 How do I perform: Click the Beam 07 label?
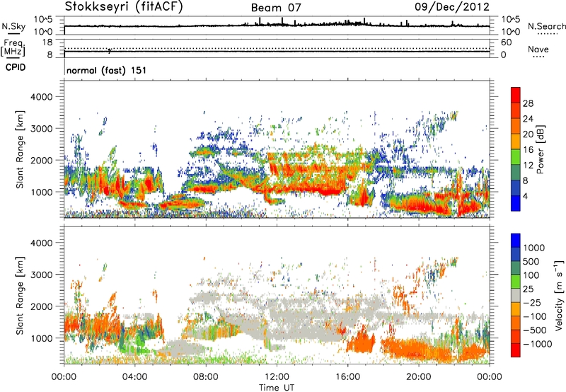(x=276, y=8)
